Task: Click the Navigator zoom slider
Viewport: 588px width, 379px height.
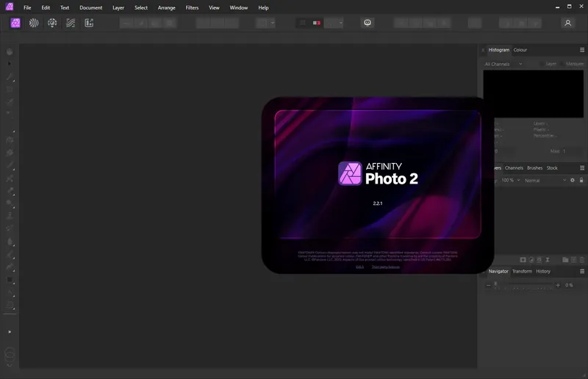Action: [523, 285]
